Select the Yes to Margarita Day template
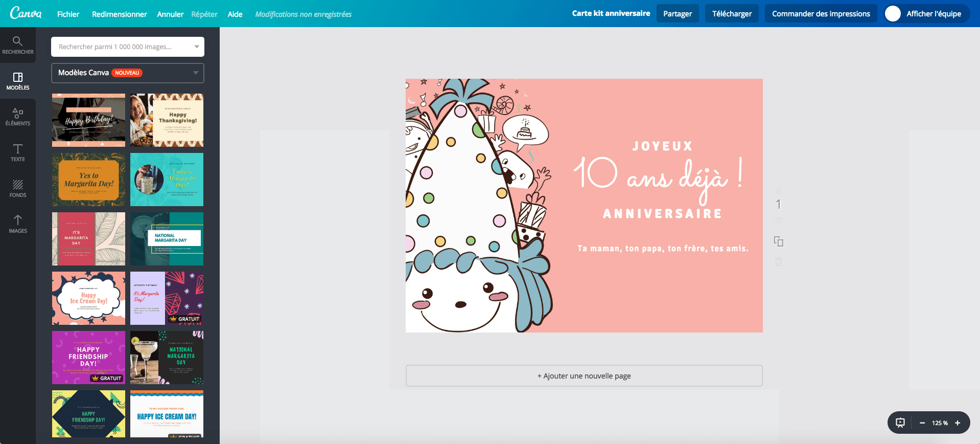Image resolution: width=980 pixels, height=444 pixels. 88,180
